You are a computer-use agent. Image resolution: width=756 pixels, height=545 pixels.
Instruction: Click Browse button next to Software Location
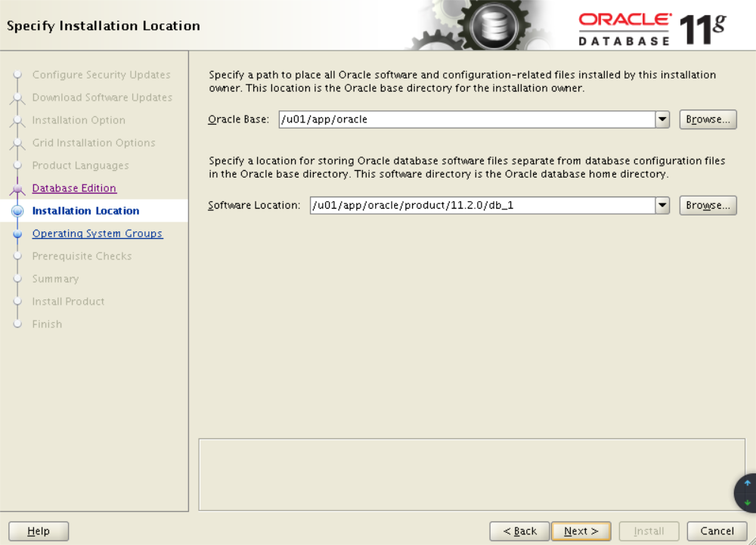(x=708, y=206)
